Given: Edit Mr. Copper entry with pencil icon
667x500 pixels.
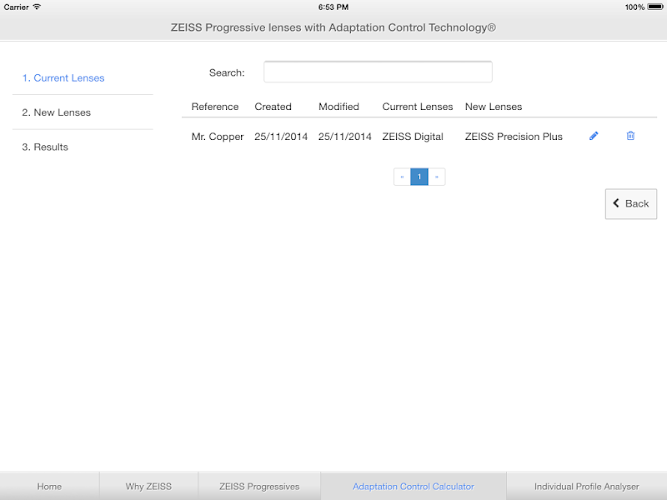Looking at the screenshot, I should 593,136.
